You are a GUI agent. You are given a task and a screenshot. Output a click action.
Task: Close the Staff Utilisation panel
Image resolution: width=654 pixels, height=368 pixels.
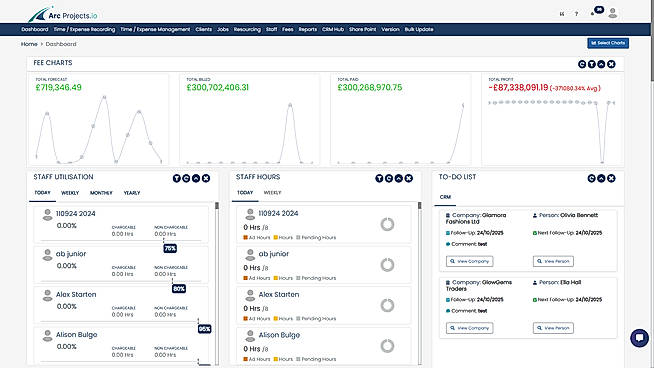pyautogui.click(x=206, y=178)
